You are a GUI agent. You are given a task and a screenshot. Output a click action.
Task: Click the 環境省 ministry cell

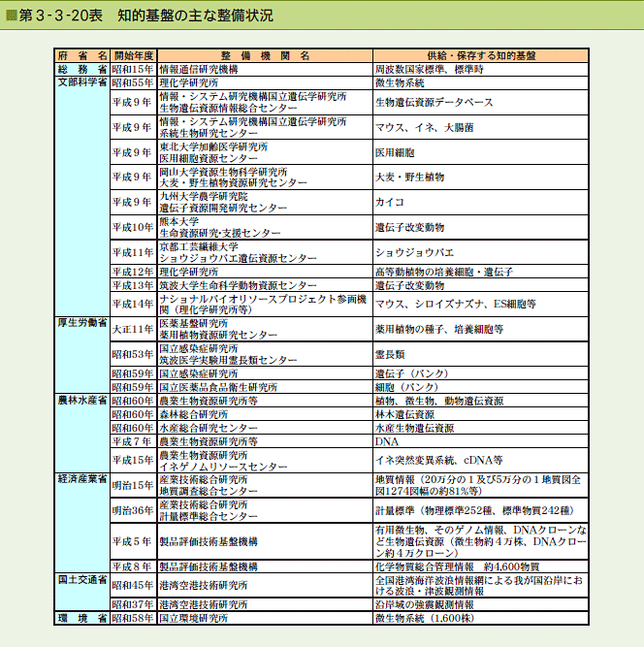pyautogui.click(x=82, y=618)
